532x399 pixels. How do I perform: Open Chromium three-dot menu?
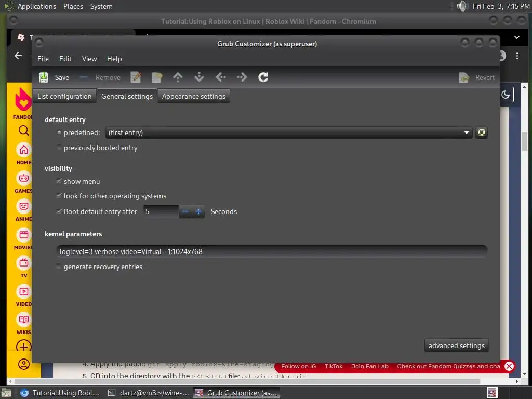[517, 56]
